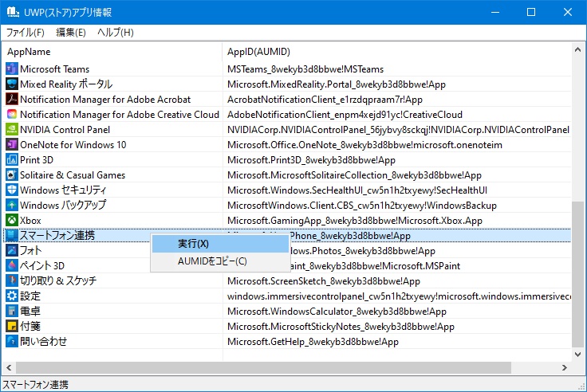Screen dimensions: 587x392
Task: Click the OneNote for Windows 10 icon
Action: pyautogui.click(x=12, y=145)
